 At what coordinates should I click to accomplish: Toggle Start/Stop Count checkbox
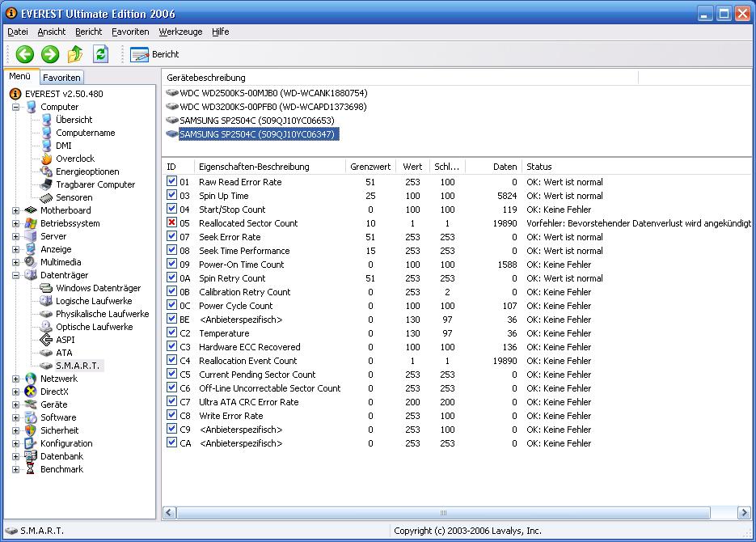171,209
